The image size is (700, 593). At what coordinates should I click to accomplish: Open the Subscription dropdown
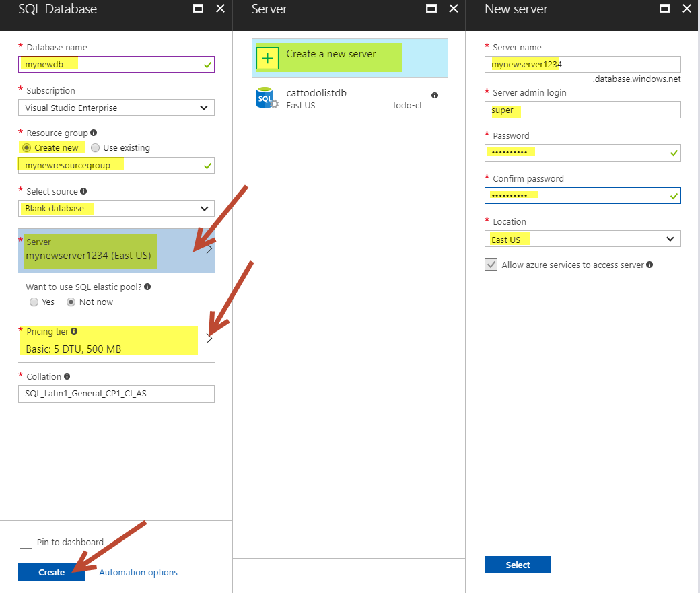116,108
